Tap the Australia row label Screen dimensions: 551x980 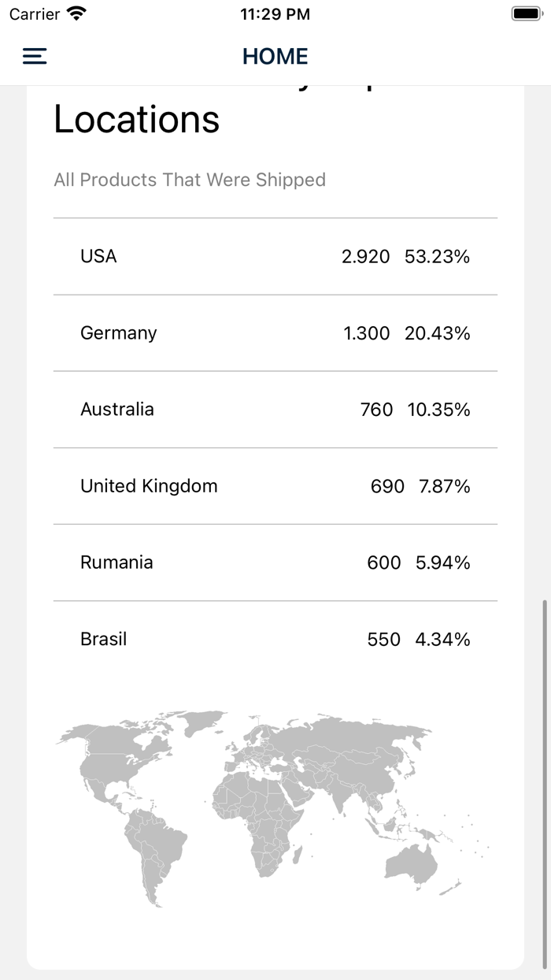click(x=116, y=409)
